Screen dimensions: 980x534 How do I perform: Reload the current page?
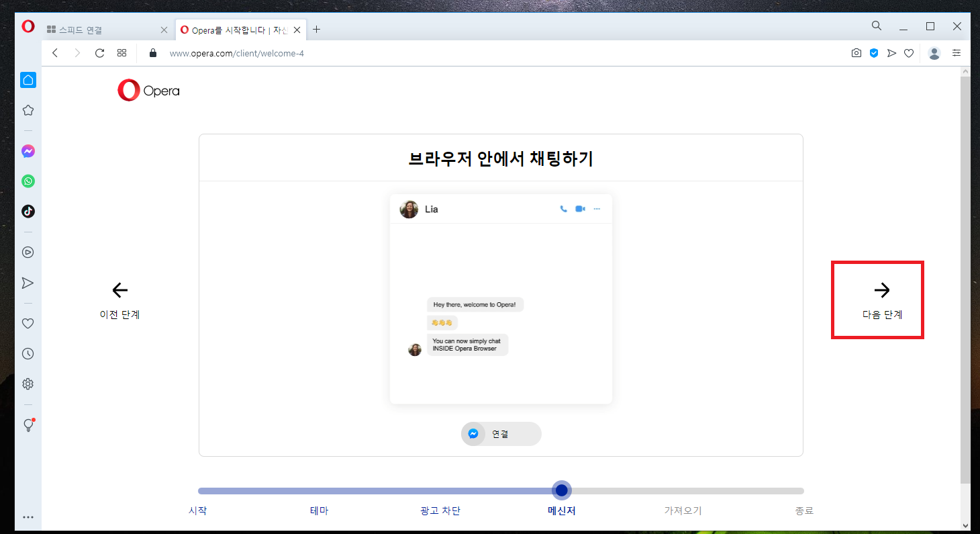(x=99, y=53)
